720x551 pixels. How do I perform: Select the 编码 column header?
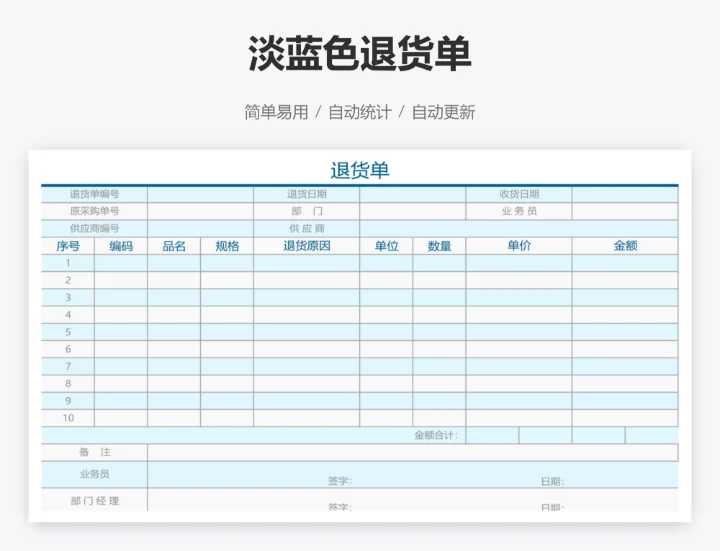tap(121, 246)
